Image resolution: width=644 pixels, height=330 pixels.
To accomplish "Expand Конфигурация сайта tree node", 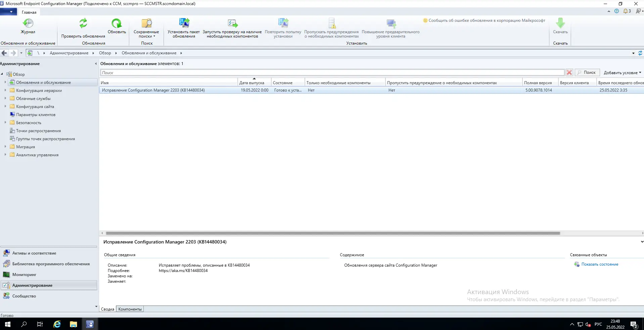I will pyautogui.click(x=5, y=106).
